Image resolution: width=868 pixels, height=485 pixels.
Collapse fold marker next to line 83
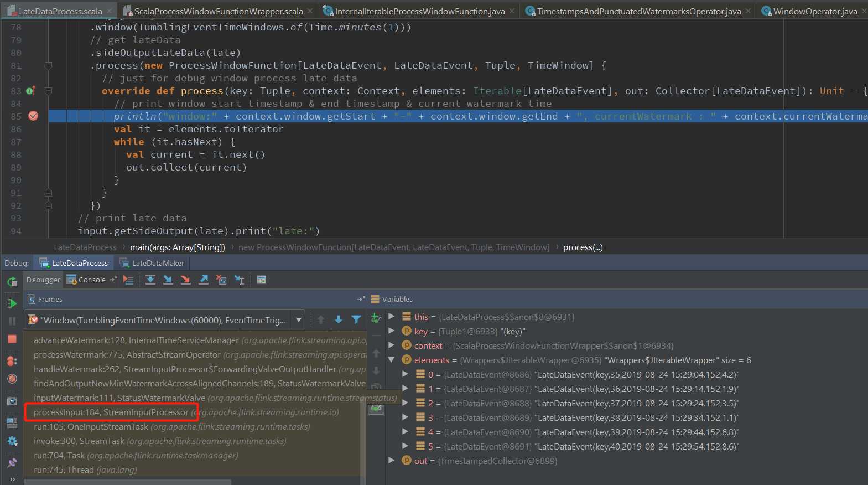48,91
